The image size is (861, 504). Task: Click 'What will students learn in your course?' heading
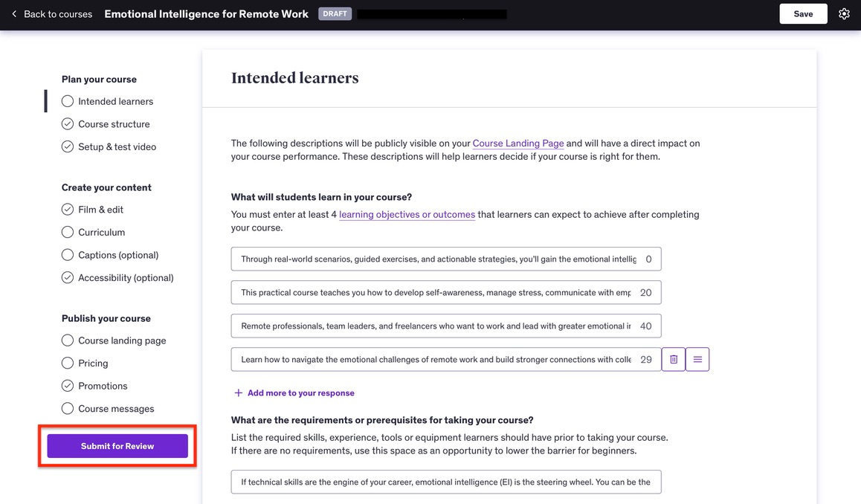[321, 196]
